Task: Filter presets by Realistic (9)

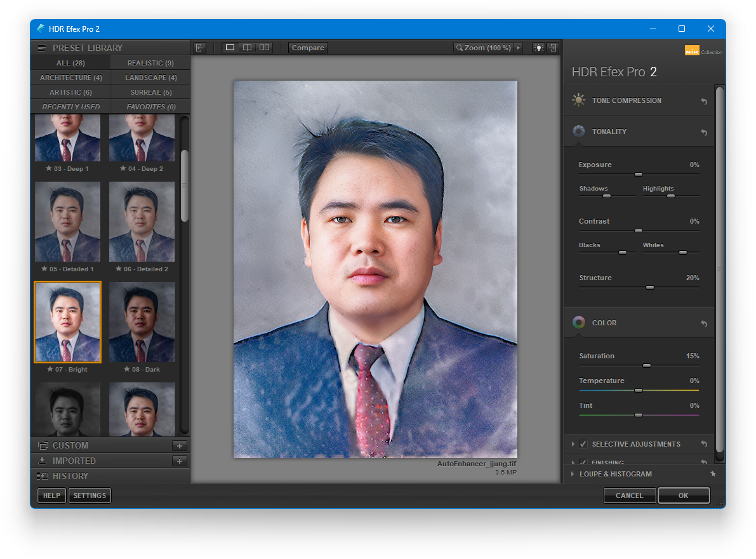Action: tap(150, 63)
